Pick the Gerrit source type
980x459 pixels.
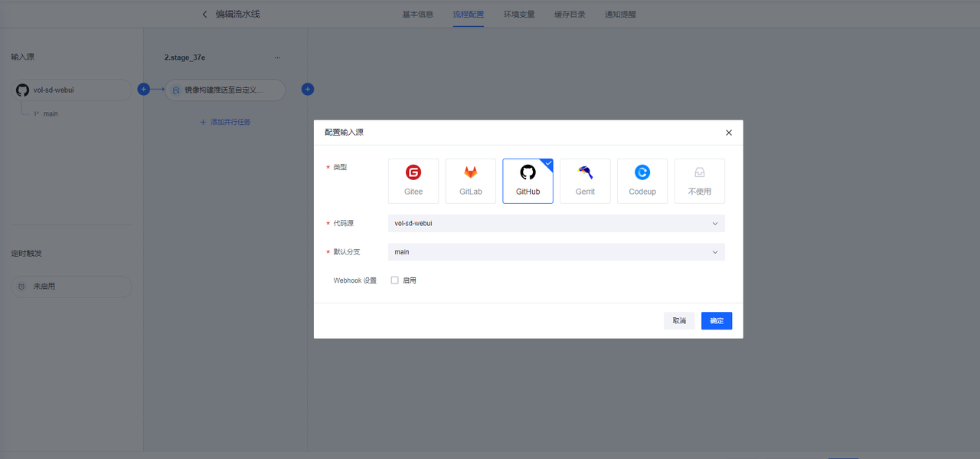pyautogui.click(x=585, y=181)
